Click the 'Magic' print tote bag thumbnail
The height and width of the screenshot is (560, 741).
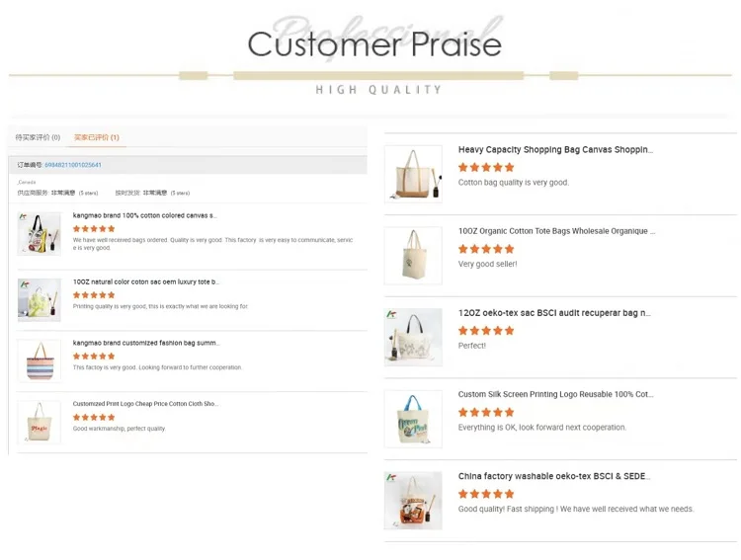tap(40, 422)
